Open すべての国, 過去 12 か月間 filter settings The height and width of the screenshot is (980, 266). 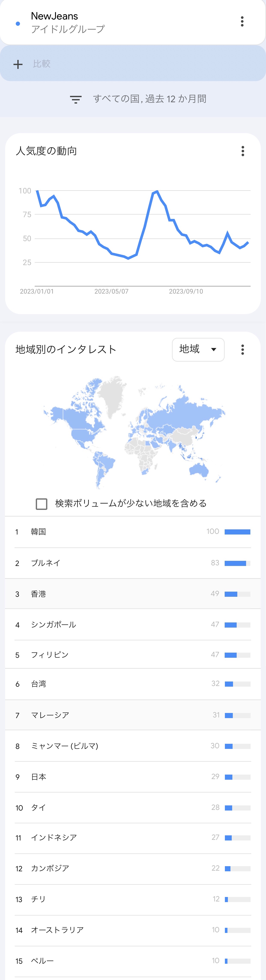pos(149,99)
